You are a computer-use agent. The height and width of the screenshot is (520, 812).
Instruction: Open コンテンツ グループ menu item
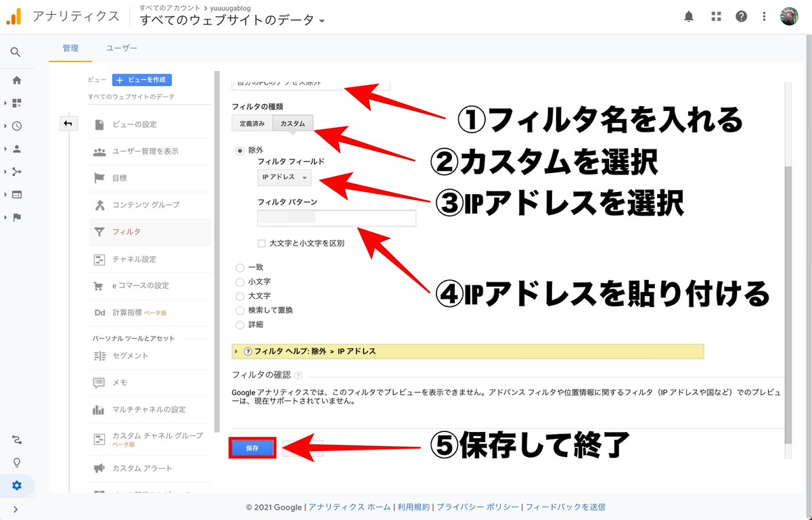click(x=150, y=205)
